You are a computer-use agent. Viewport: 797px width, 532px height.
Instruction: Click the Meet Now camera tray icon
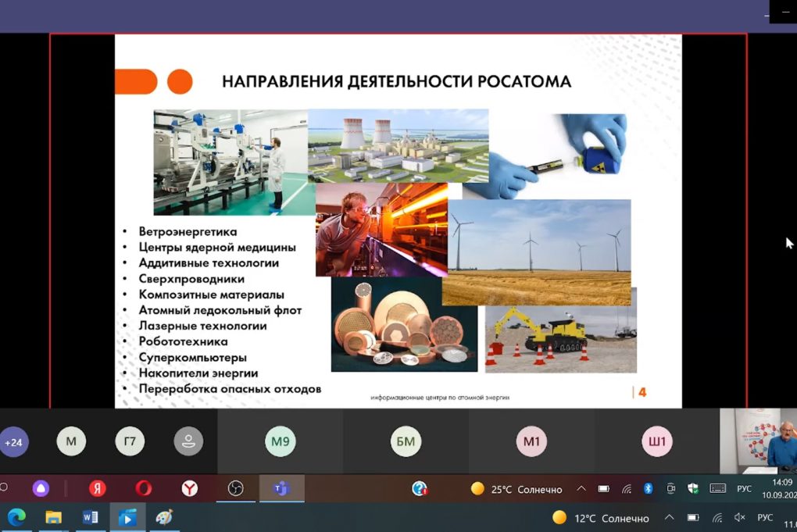pos(671,489)
